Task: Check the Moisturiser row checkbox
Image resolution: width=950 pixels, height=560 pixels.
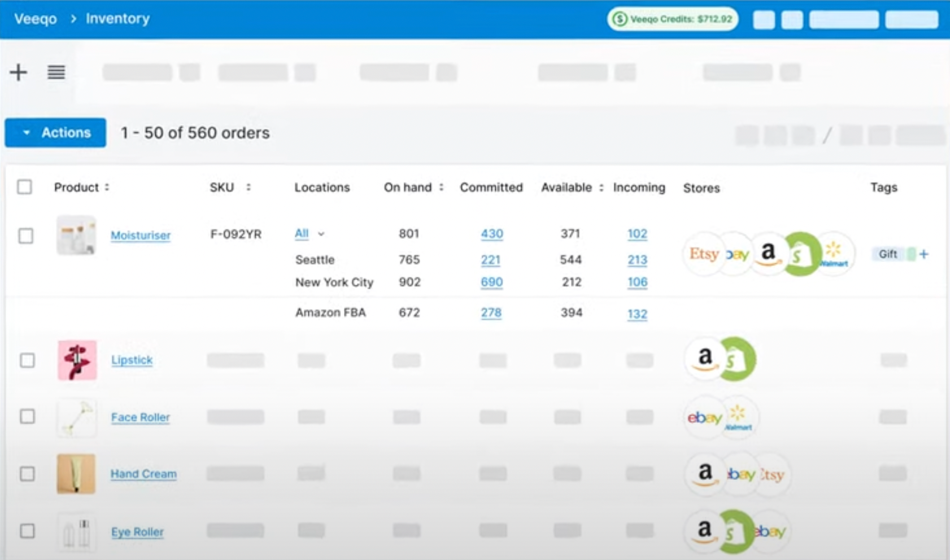Action: [25, 235]
